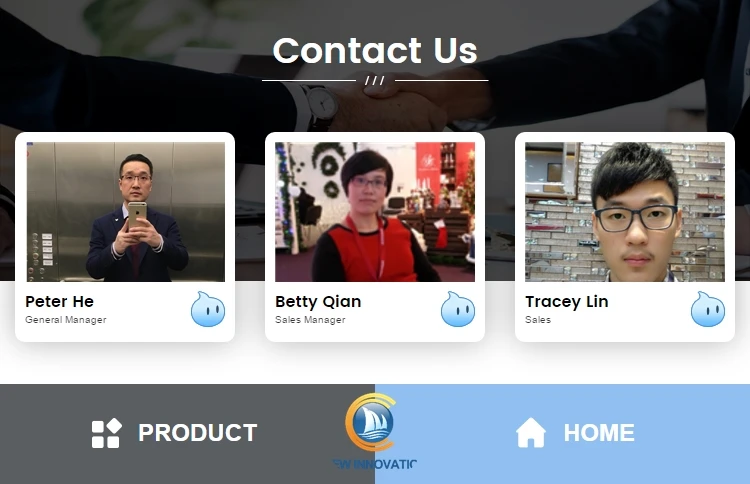Click the NEW INNOVATION text below logo
Viewport: 750px width, 484px height.
click(x=375, y=464)
